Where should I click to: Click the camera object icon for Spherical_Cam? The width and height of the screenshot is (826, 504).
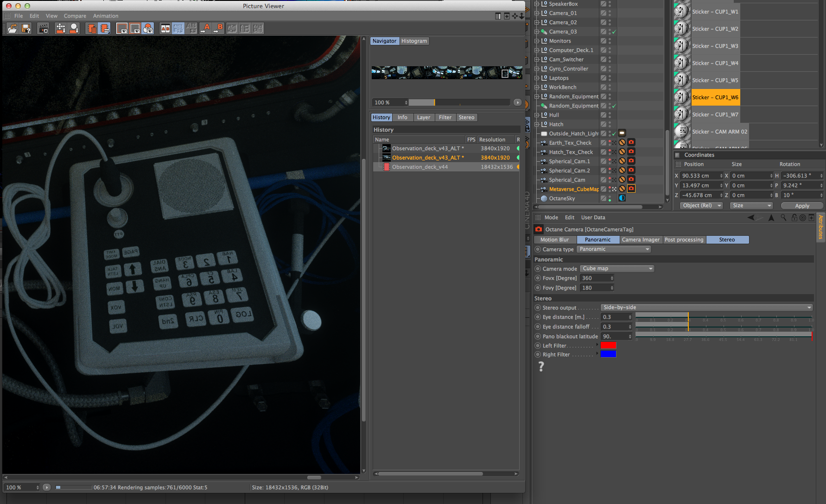click(x=544, y=180)
